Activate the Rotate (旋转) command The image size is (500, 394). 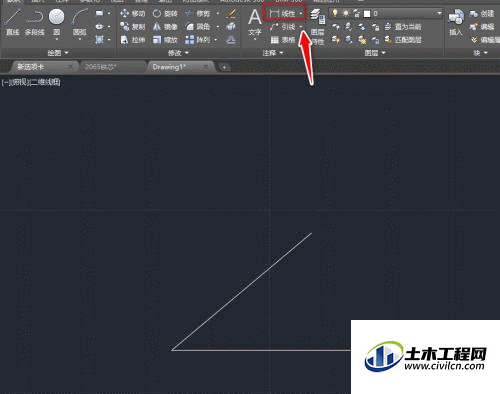tap(165, 13)
